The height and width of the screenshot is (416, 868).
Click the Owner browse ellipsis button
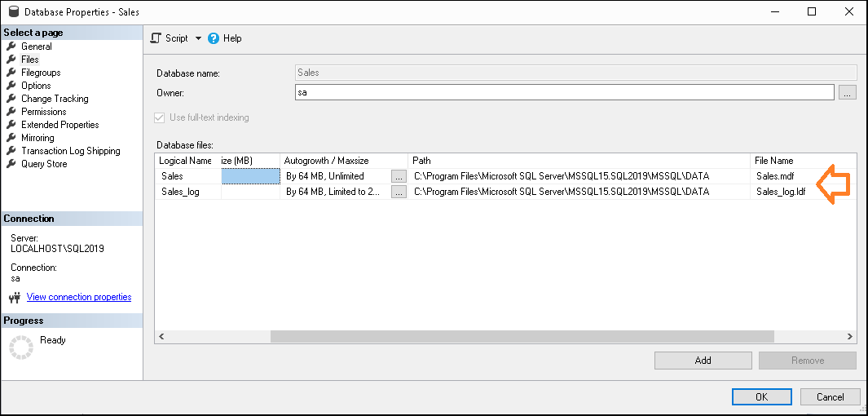pyautogui.click(x=848, y=93)
